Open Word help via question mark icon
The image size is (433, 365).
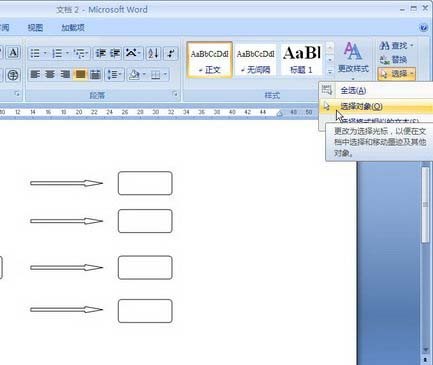coord(424,28)
